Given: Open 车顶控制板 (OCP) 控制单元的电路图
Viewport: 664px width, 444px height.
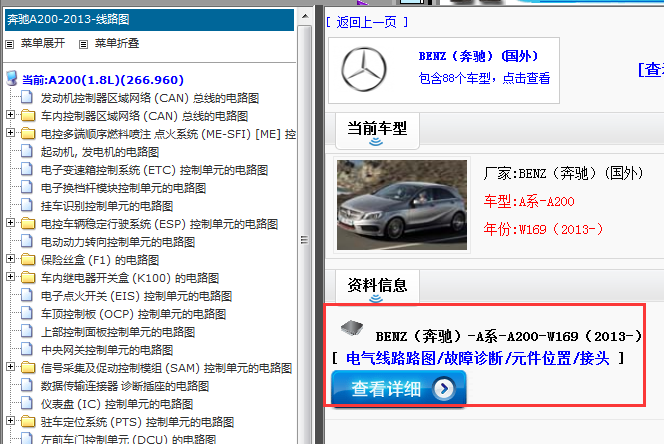Looking at the screenshot, I should pyautogui.click(x=133, y=314).
